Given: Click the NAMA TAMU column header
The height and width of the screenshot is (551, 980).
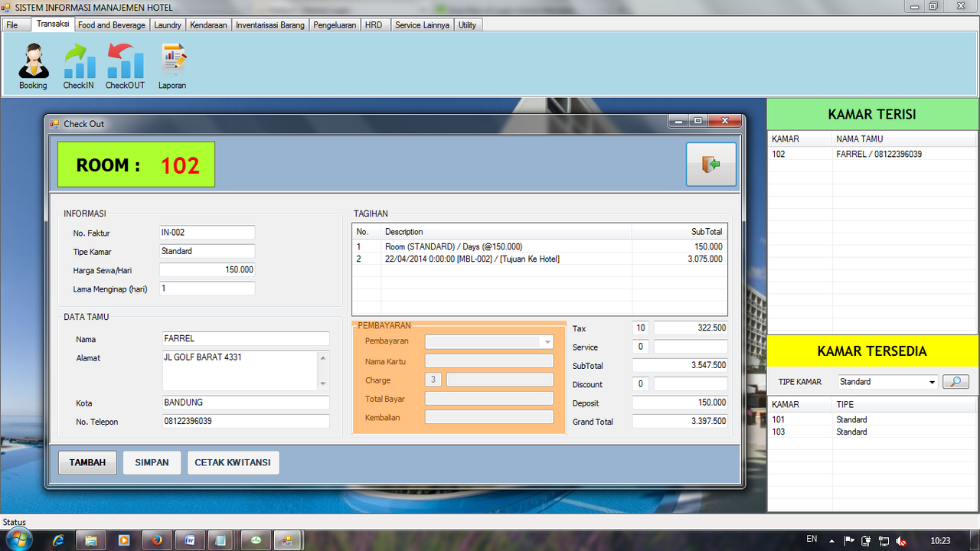Looking at the screenshot, I should 904,139.
